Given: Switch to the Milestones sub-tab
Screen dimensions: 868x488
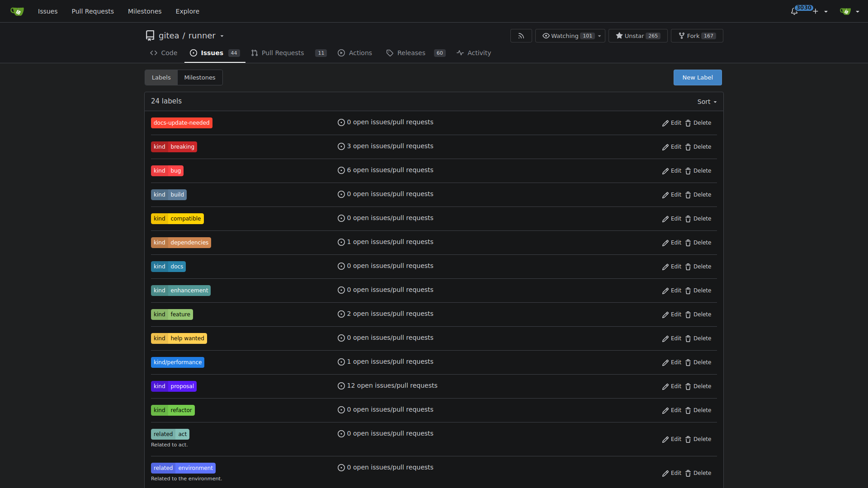Looking at the screenshot, I should click(200, 78).
